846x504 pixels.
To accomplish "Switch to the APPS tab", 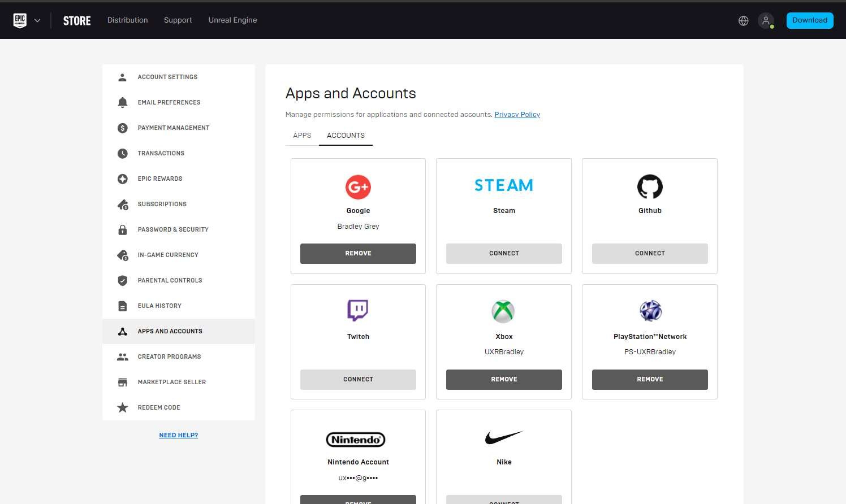I will (302, 136).
